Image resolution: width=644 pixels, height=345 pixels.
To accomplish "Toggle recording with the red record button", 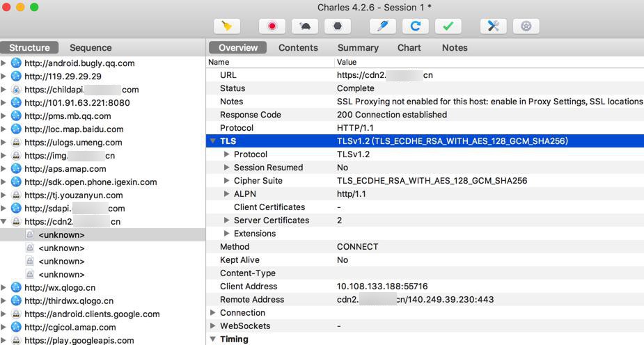I will tap(272, 26).
